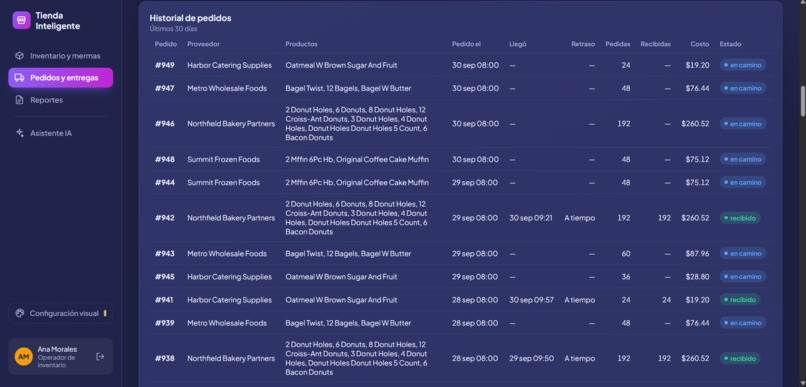Viewport: 806px width, 387px height.
Task: Click Northfield Bakery Partners in order #946 row
Action: 231,124
